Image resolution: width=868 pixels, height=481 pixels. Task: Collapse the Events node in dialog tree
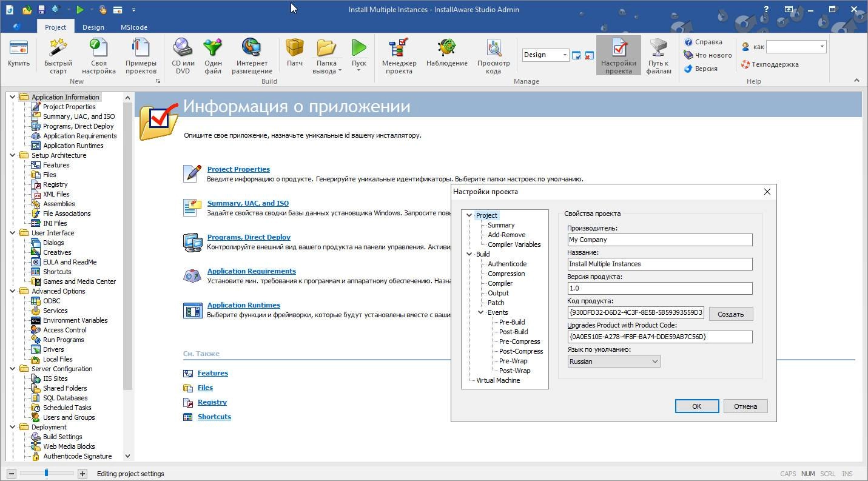coord(480,312)
